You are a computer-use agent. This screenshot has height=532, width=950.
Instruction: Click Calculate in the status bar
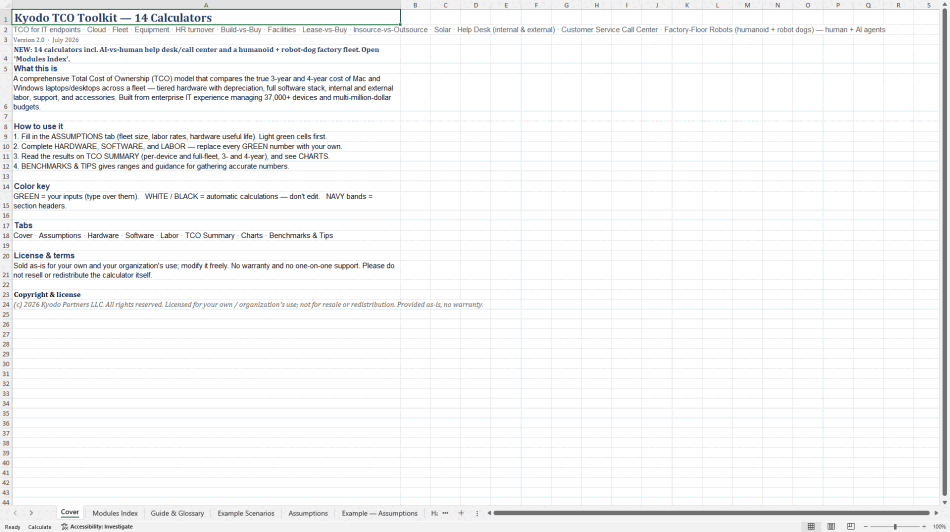(x=40, y=527)
